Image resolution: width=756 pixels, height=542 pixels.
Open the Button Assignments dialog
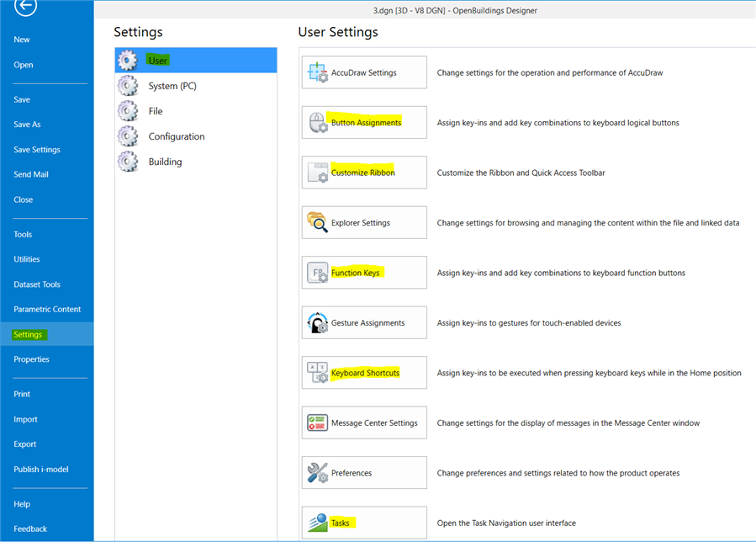[364, 123]
